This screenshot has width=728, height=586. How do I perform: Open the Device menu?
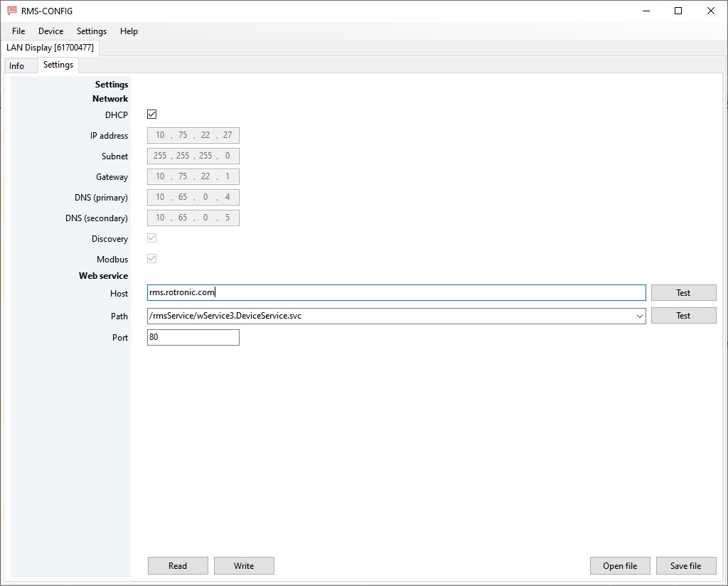50,31
